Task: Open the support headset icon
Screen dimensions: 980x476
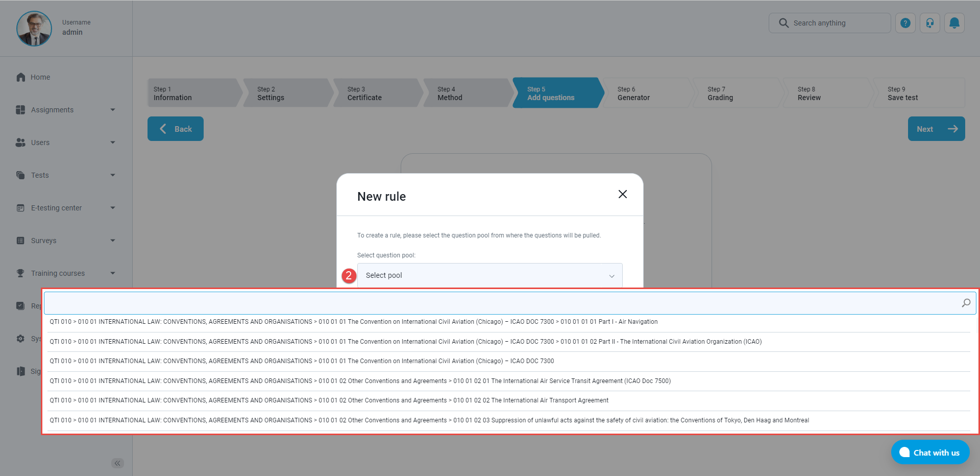Action: (x=929, y=23)
